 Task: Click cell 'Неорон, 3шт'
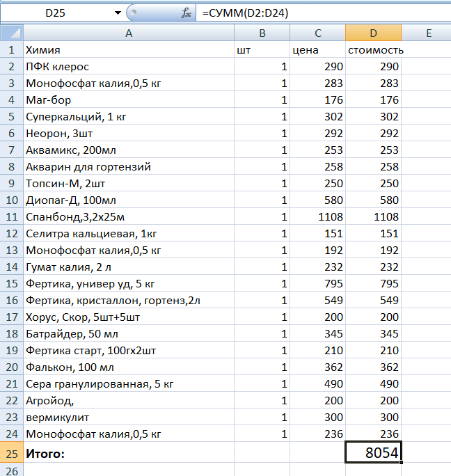[129, 133]
